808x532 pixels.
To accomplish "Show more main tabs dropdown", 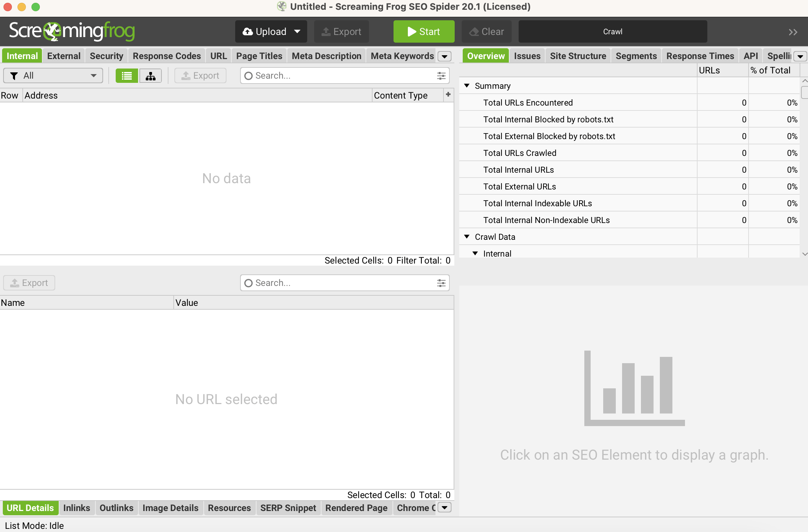I will click(445, 56).
